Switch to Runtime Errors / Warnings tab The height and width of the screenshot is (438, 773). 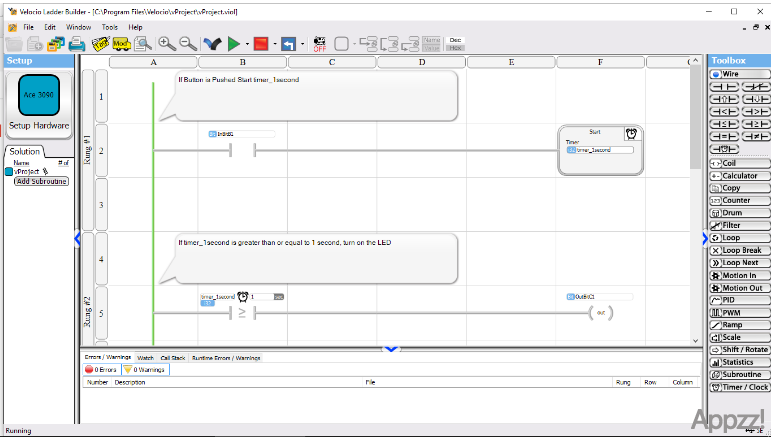[226, 358]
